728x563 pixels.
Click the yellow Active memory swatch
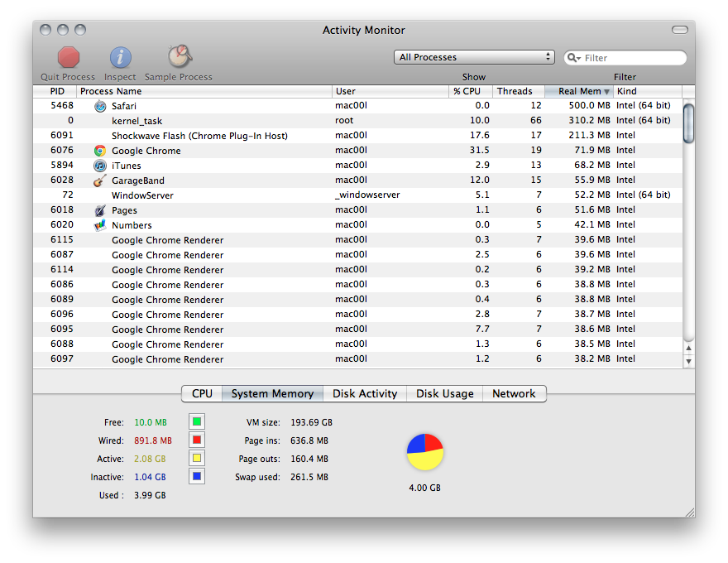tap(197, 458)
